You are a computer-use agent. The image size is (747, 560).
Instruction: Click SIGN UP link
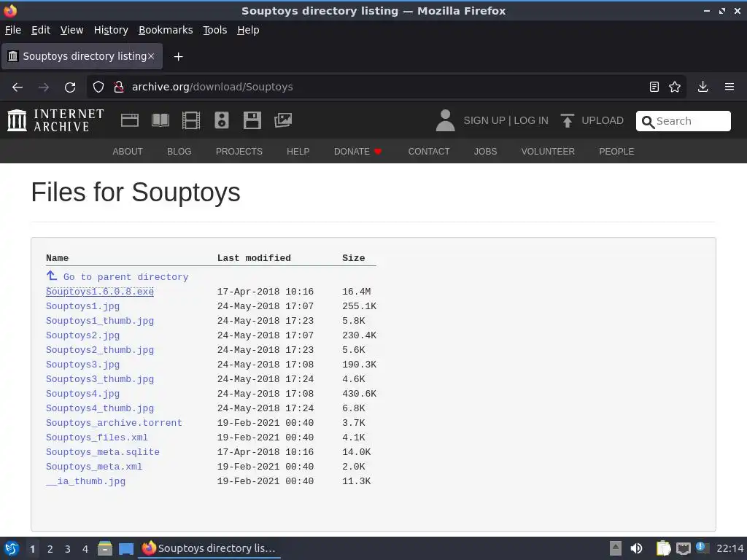(x=484, y=120)
